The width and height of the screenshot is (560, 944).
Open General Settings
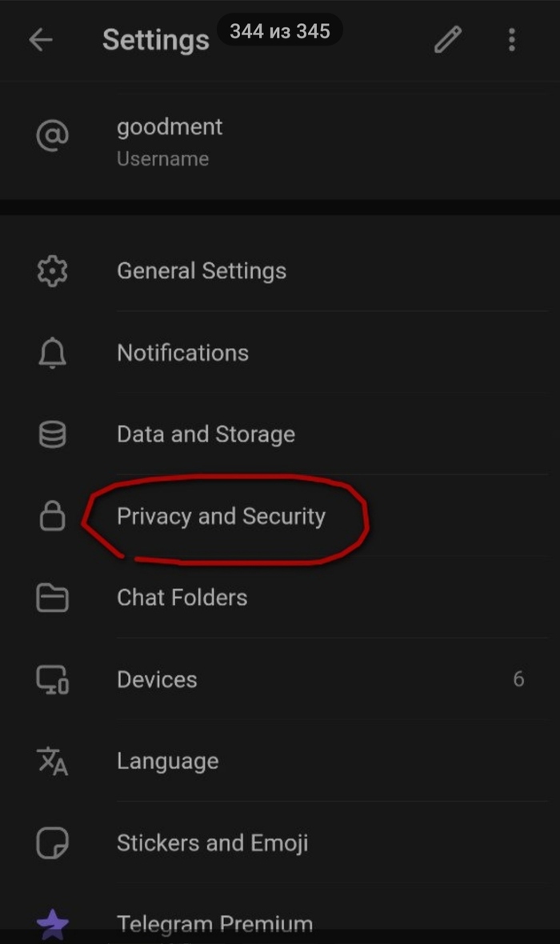[x=202, y=271]
